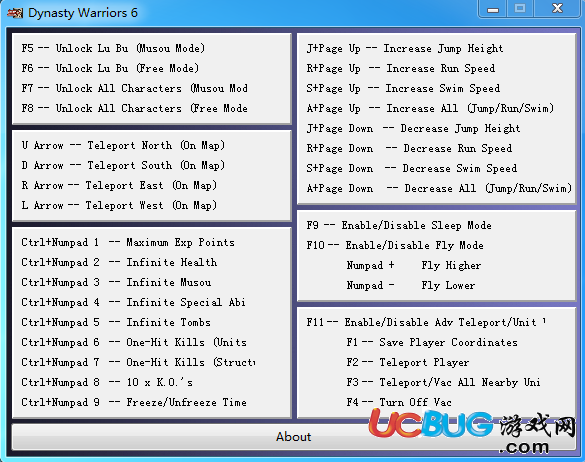This screenshot has width=585, height=462.
Task: Click 'Ctrl+Numpad 2 -- Infinite Health'
Action: pyautogui.click(x=119, y=262)
